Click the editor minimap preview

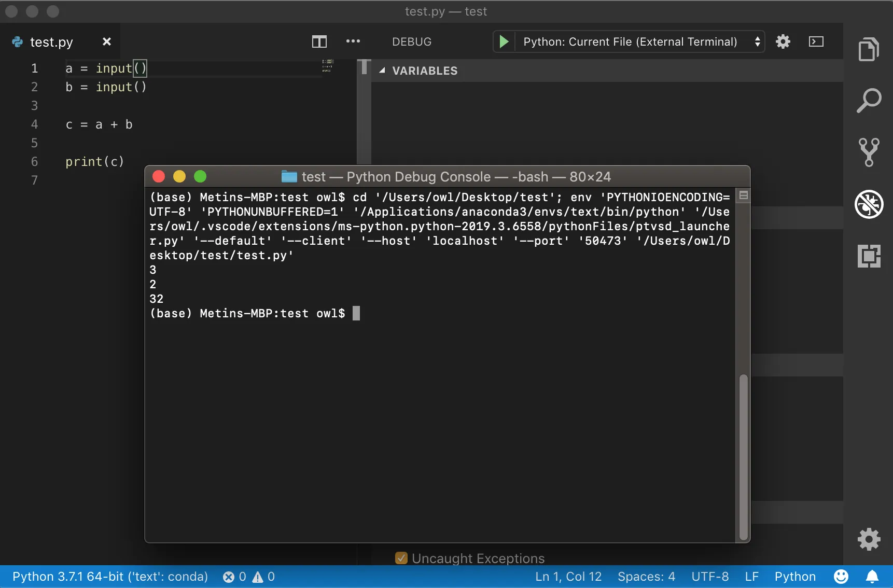328,65
